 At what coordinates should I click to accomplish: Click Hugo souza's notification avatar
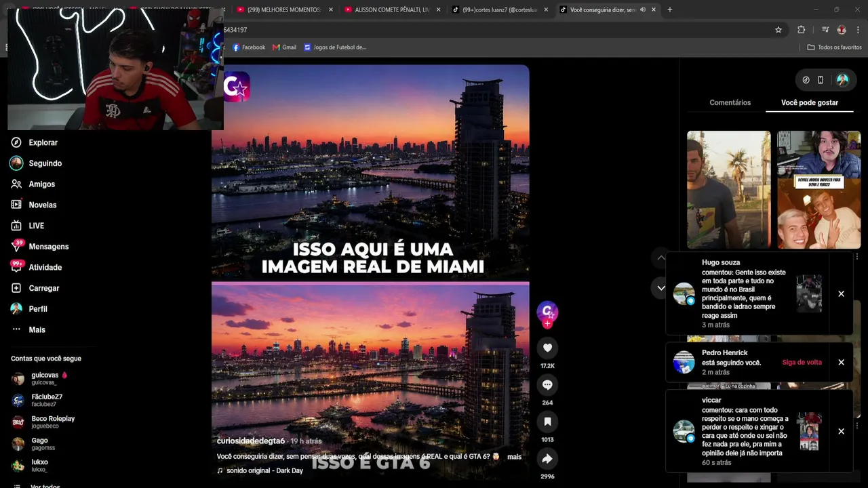click(x=684, y=293)
